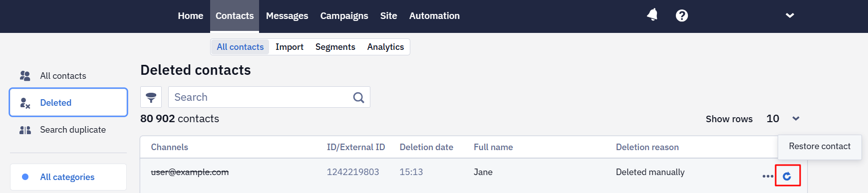Click the Deleted contacts heading
The image size is (868, 193).
pos(196,70)
